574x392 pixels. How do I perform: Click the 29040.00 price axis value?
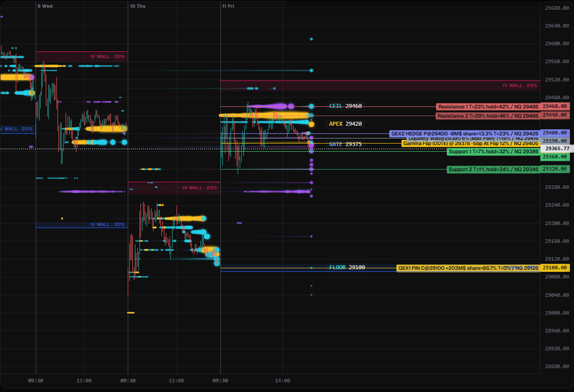pos(557,295)
